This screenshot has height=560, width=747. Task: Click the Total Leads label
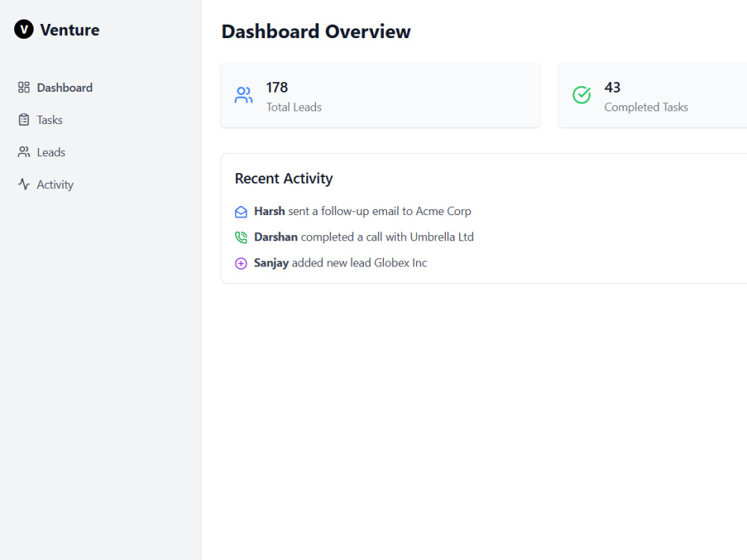coord(294,107)
